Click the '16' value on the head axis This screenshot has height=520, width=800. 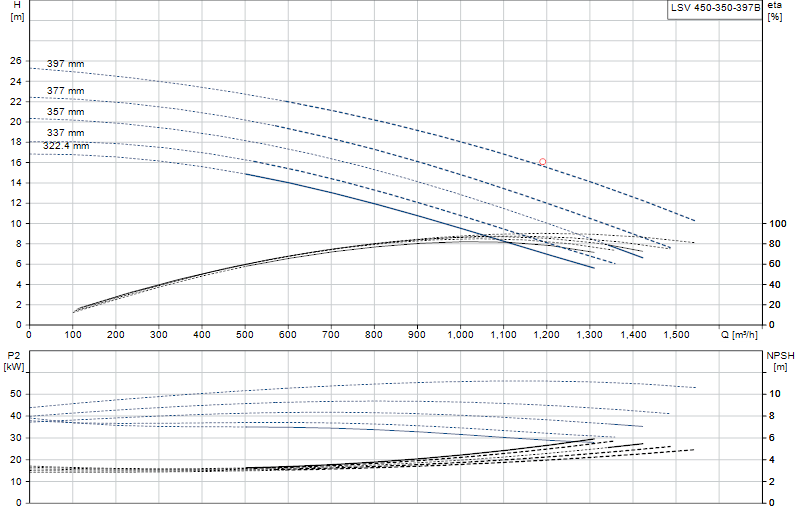click(16, 162)
